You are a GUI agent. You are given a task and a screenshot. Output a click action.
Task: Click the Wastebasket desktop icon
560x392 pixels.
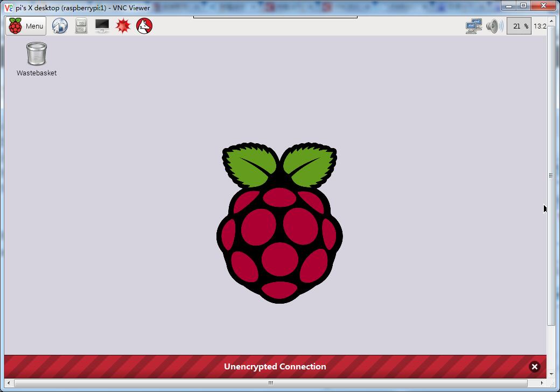(x=37, y=53)
